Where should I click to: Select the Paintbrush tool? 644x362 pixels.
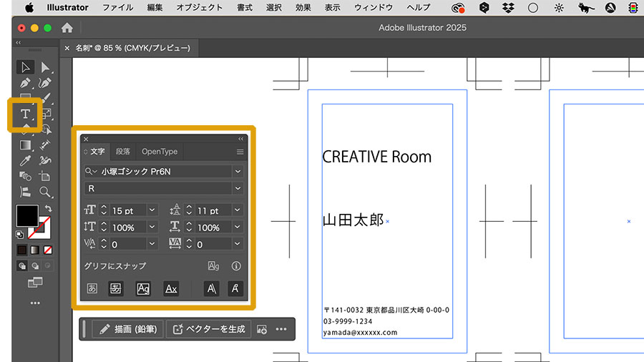(x=46, y=98)
